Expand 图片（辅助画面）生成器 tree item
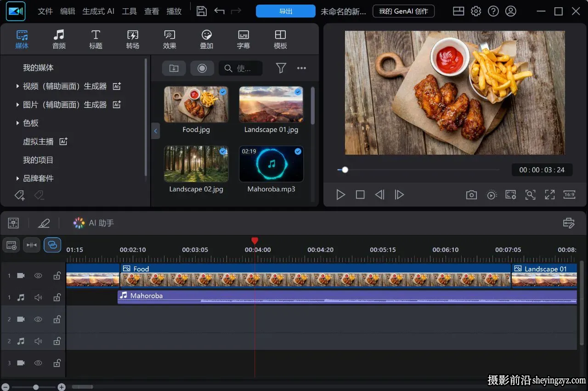The image size is (588, 391). pyautogui.click(x=17, y=104)
